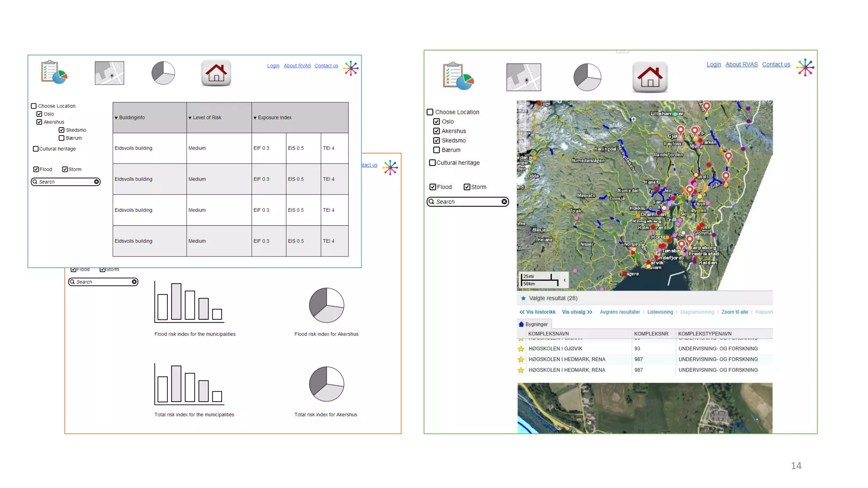
Task: Clear the search field in the right panel
Action: (x=504, y=202)
